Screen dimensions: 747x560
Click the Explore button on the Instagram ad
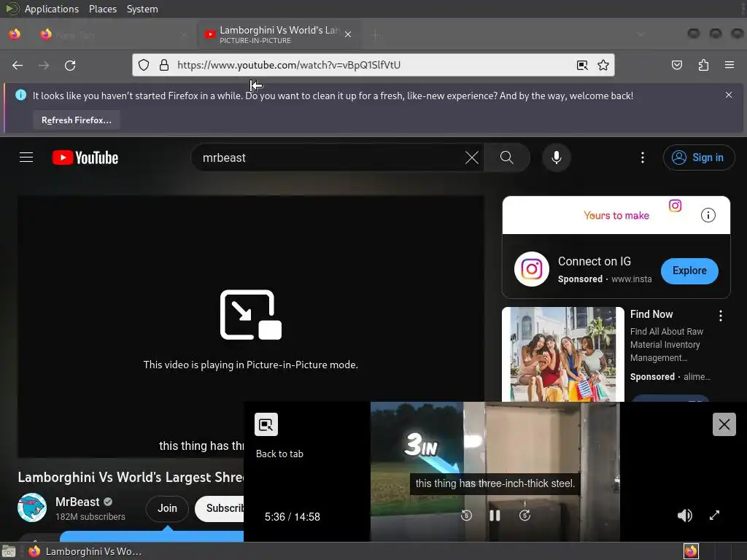[689, 271]
